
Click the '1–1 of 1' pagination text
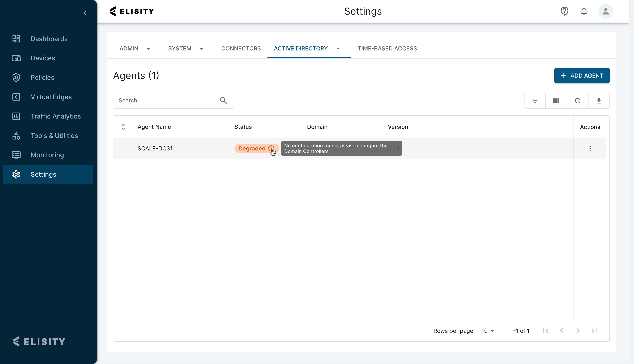tap(520, 331)
